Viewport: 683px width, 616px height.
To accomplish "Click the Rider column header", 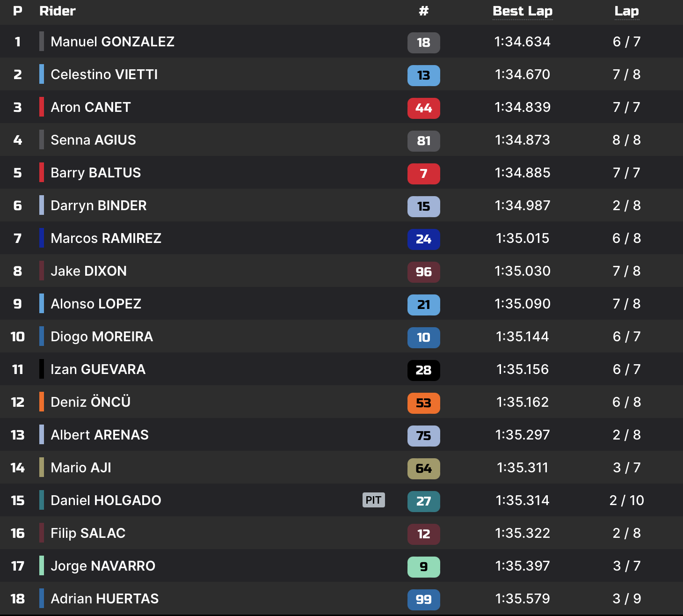I will tap(57, 11).
